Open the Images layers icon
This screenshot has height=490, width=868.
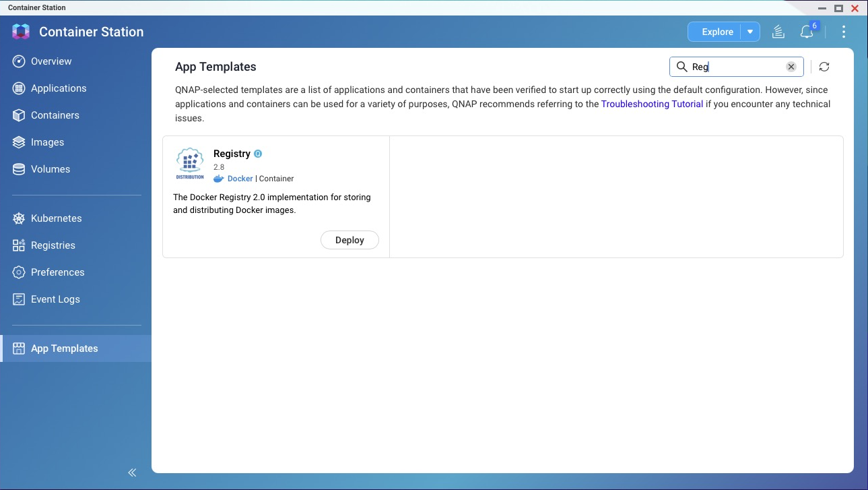(x=19, y=142)
